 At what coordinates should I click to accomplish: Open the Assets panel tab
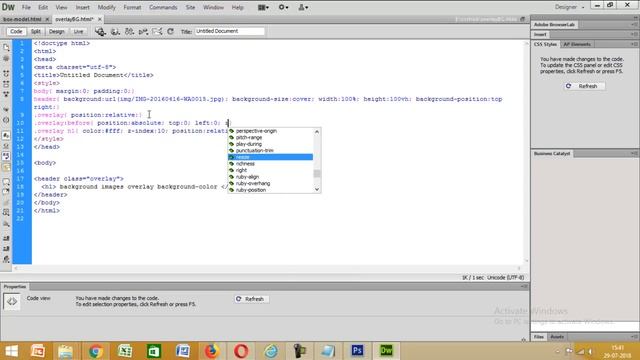(557, 337)
